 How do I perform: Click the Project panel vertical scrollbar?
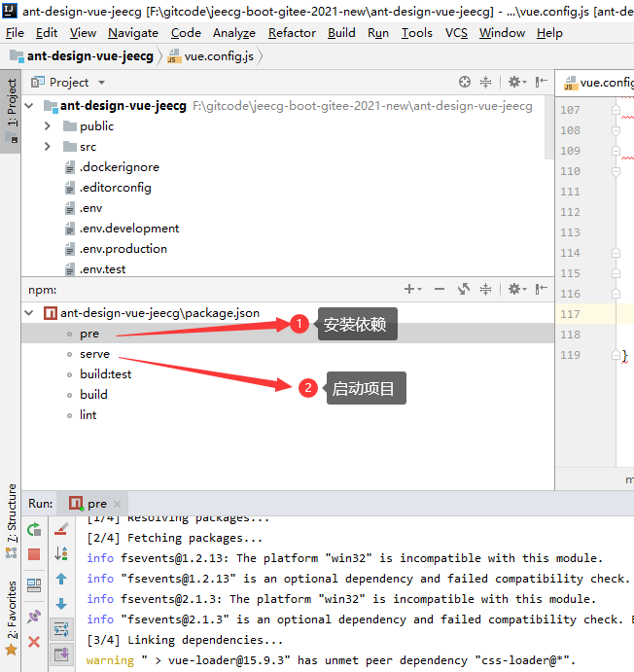click(548, 128)
